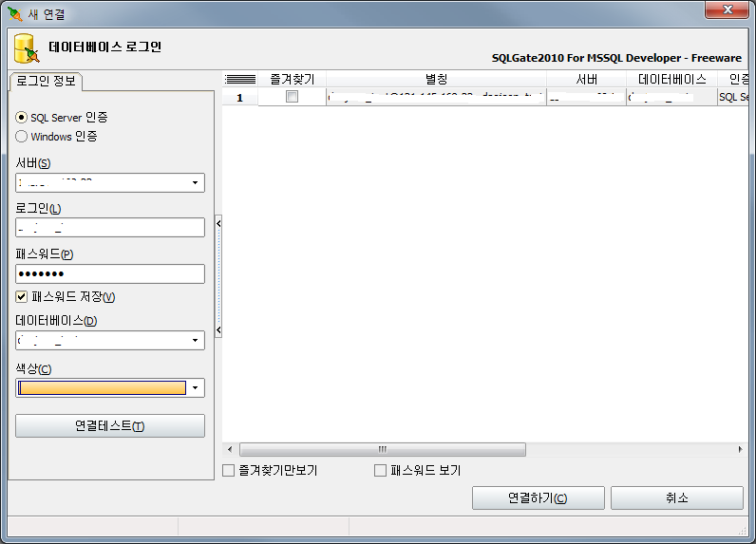The image size is (756, 544).
Task: Click the 취소 button
Action: [677, 497]
